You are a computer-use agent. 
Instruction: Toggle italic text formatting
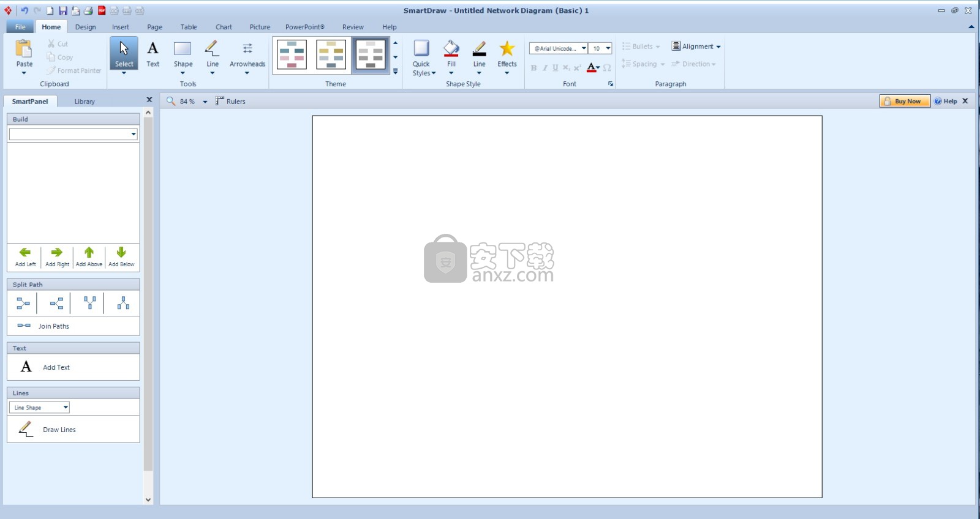[545, 68]
